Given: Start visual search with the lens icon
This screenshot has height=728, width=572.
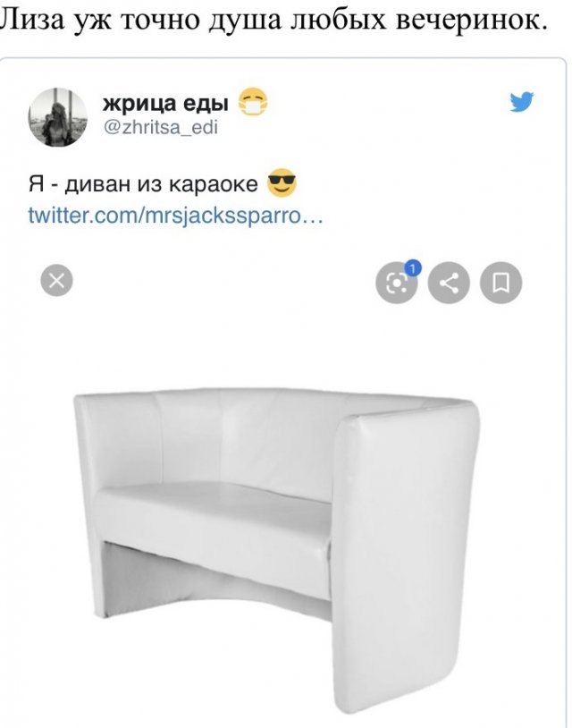Looking at the screenshot, I should tap(396, 284).
